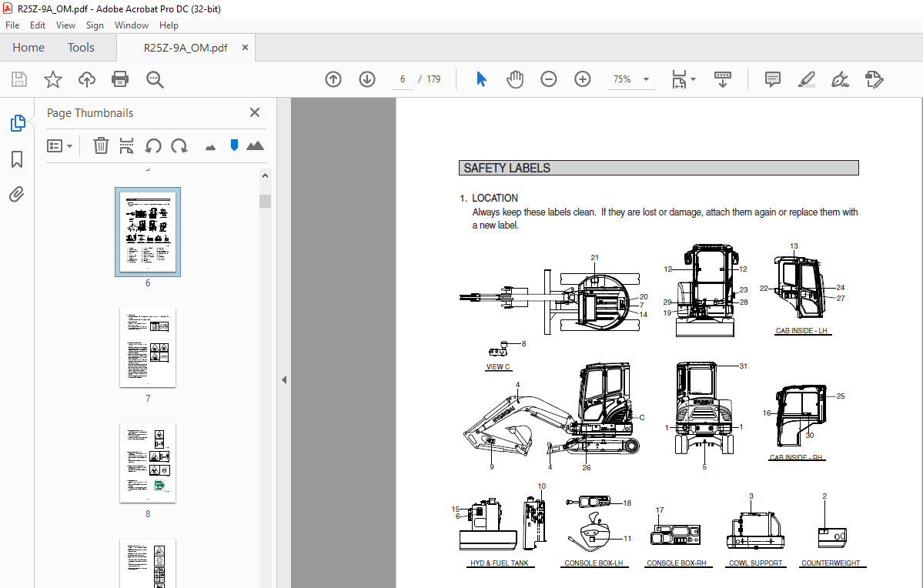
Task: Click the Save file icon
Action: [x=18, y=79]
